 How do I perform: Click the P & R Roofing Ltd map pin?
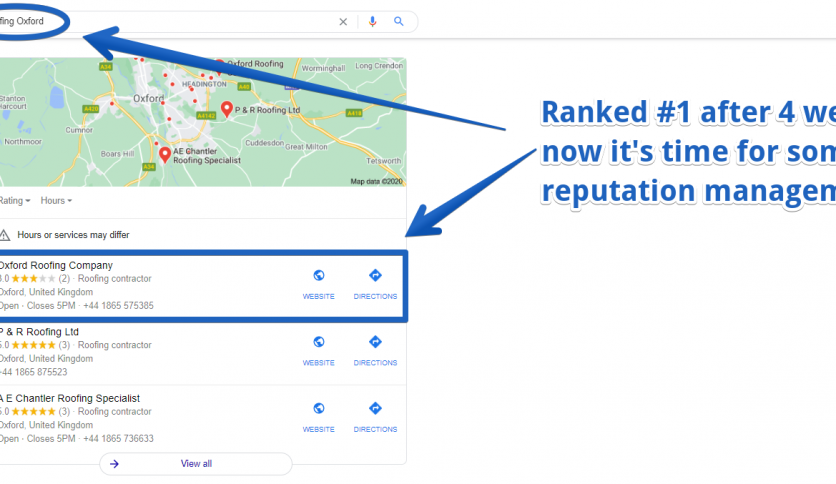pyautogui.click(x=227, y=109)
